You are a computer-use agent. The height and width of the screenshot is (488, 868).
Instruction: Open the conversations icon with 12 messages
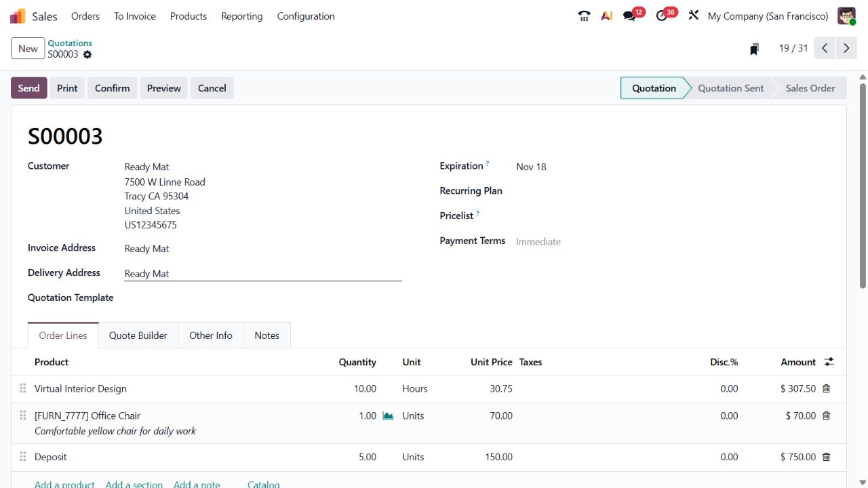click(630, 16)
